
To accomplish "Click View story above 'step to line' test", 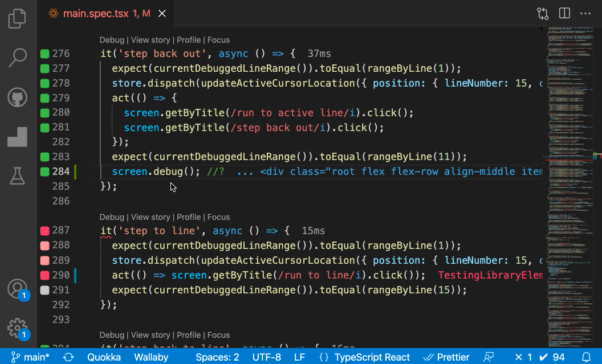I will click(150, 217).
